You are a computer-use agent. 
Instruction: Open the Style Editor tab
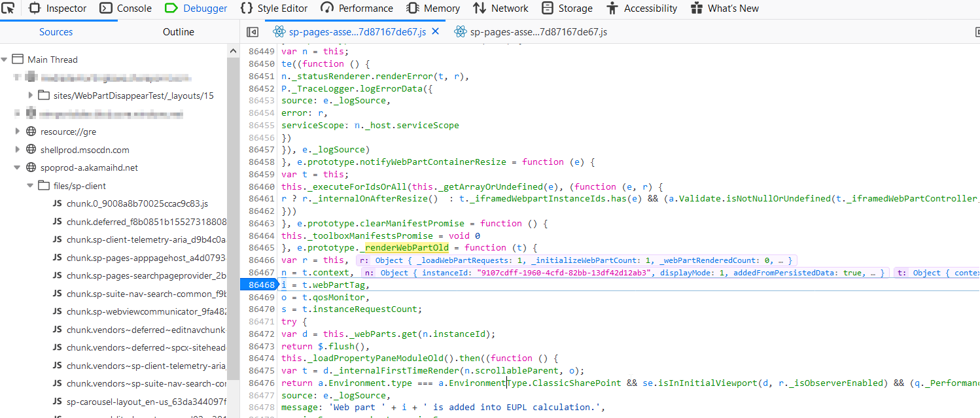point(274,9)
